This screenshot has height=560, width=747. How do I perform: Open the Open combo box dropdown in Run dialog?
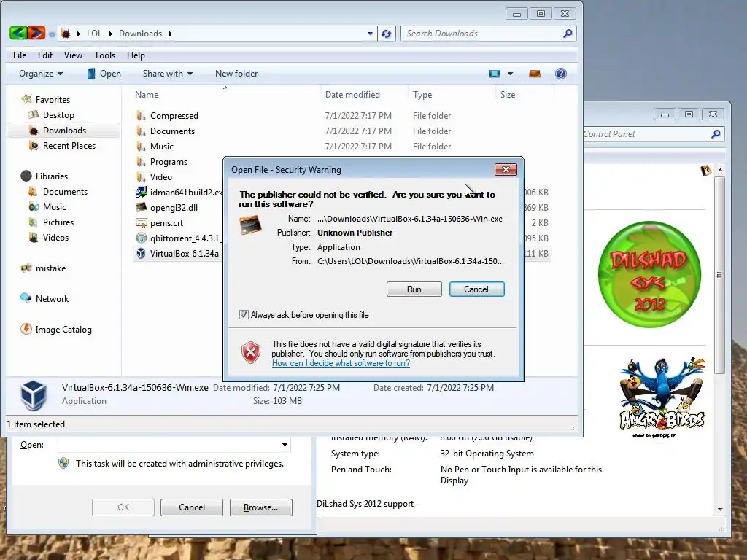pos(285,445)
